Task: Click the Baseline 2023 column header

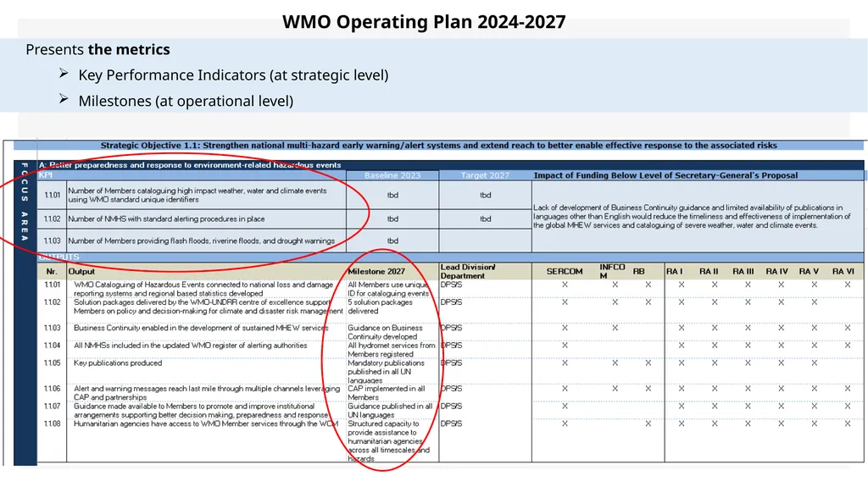Action: (392, 175)
